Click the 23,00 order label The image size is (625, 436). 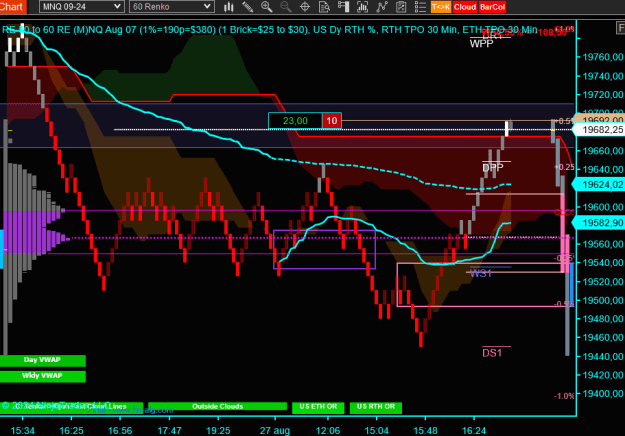click(x=295, y=121)
